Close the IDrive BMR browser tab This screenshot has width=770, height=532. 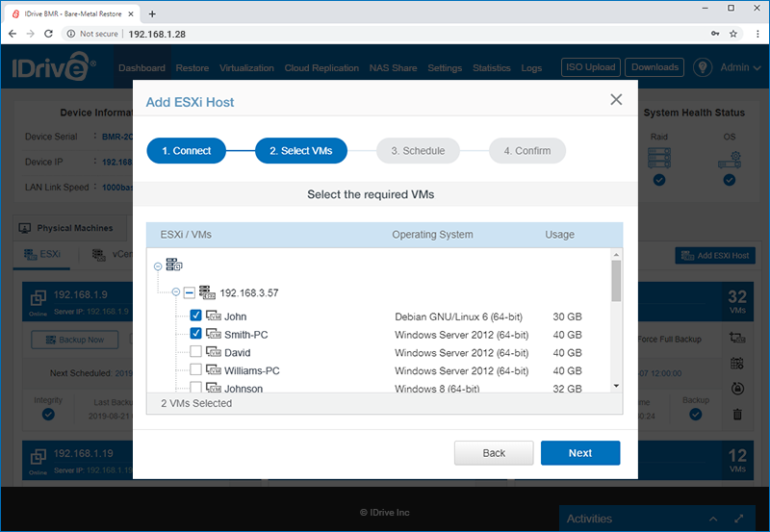(131, 13)
